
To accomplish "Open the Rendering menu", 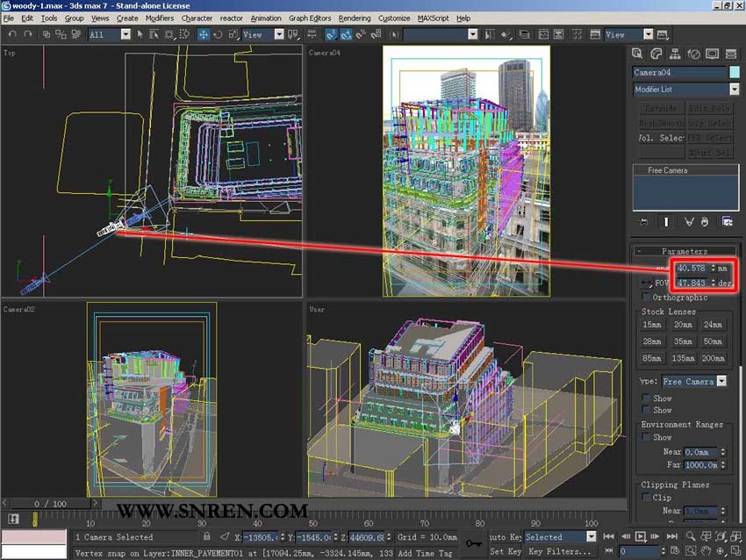I will 355,18.
